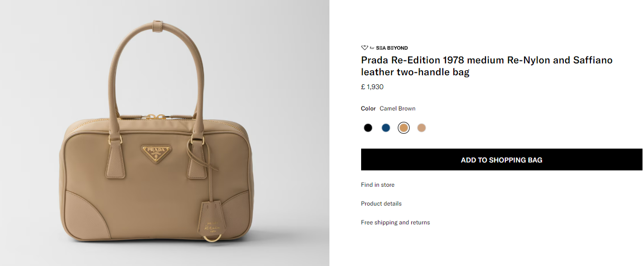Click the bag's front nylon panel
This screenshot has width=644, height=266.
coord(149,193)
